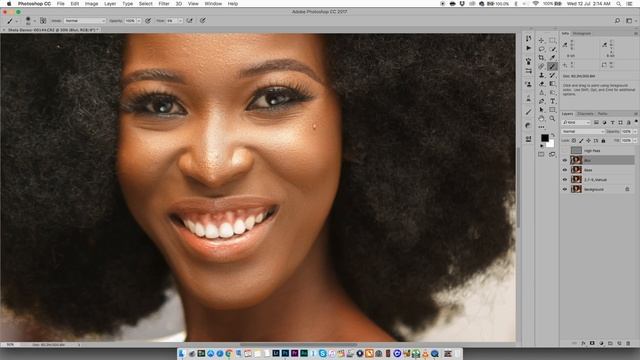
Task: Open brush Opacity dropdown arrow
Action: 139,20
